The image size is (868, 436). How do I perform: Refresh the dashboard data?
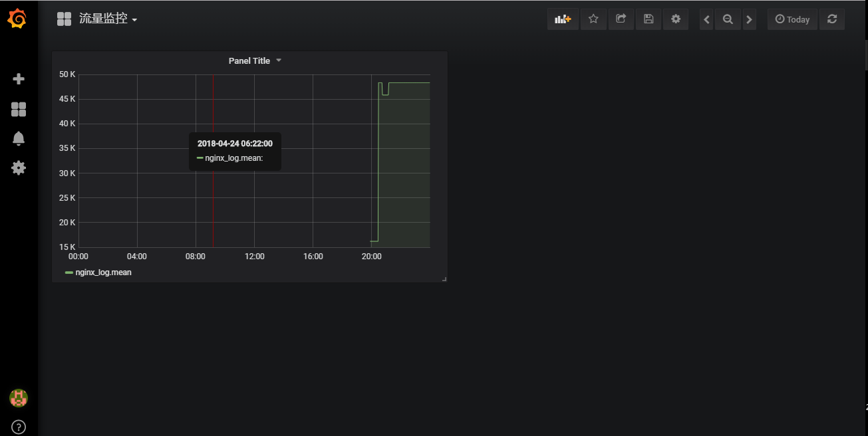point(831,19)
